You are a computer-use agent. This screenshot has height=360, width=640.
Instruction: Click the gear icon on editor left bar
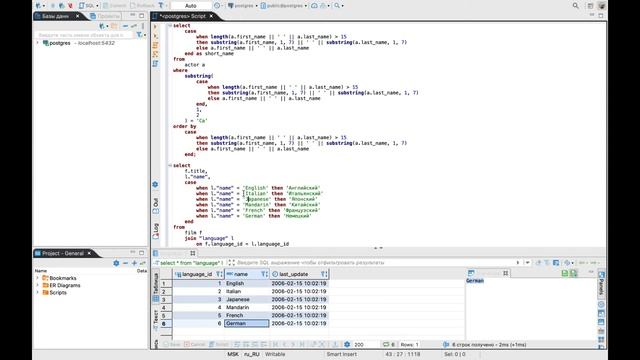155,184
